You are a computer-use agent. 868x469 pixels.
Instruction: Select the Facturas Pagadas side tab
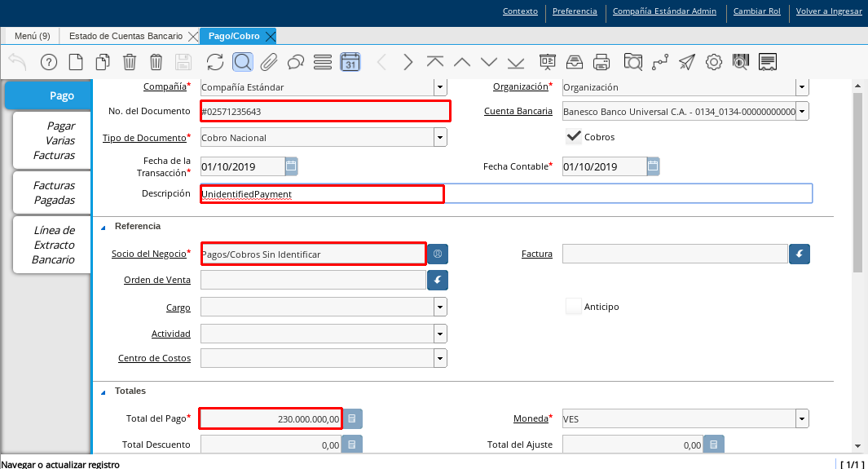click(x=54, y=192)
